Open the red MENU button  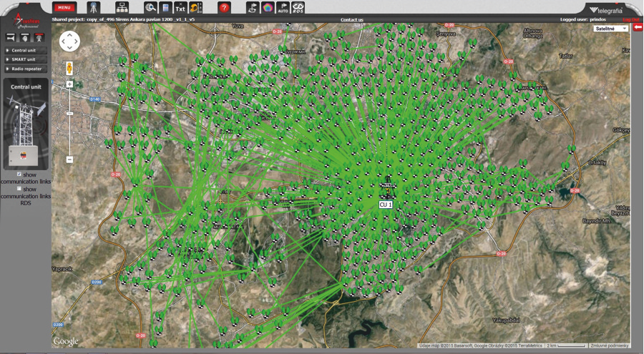pos(64,8)
